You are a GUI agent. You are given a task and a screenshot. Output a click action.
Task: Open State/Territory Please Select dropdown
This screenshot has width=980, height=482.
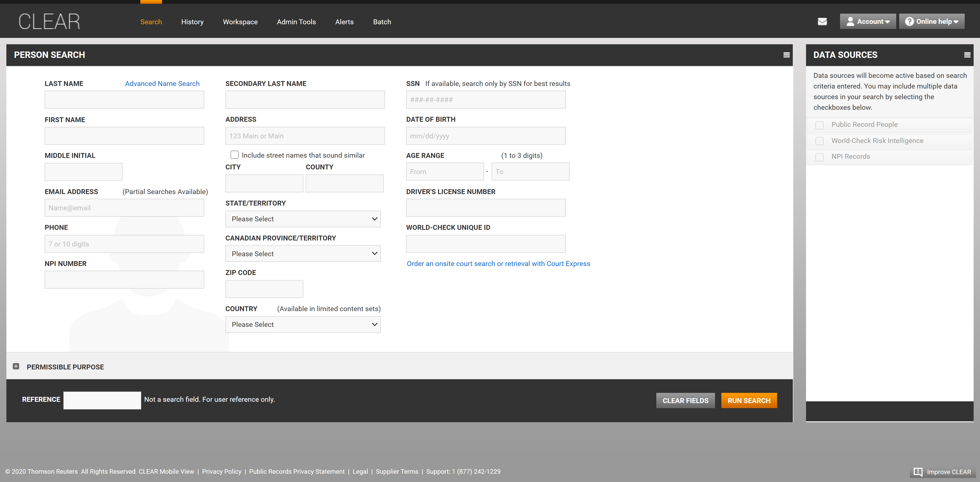(303, 219)
